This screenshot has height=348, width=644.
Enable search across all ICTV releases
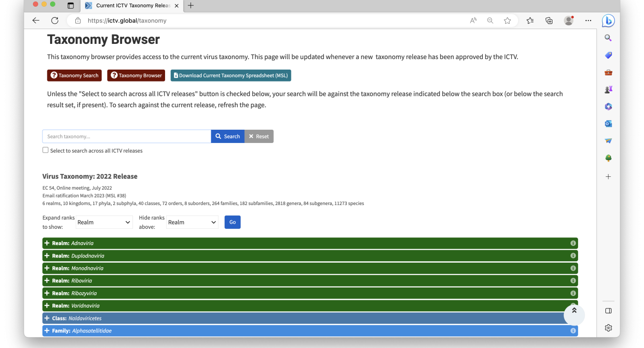click(x=45, y=150)
